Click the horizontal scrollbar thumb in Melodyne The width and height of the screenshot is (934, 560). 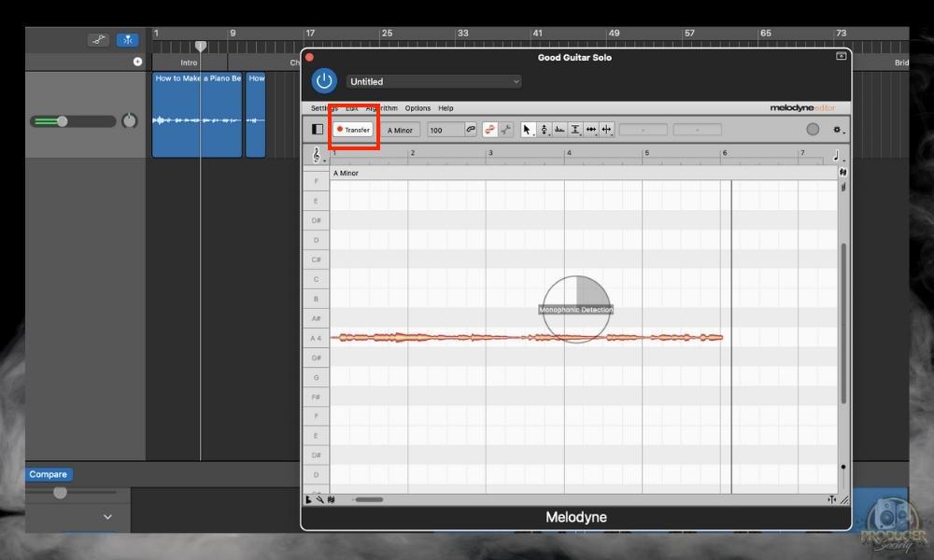(369, 499)
